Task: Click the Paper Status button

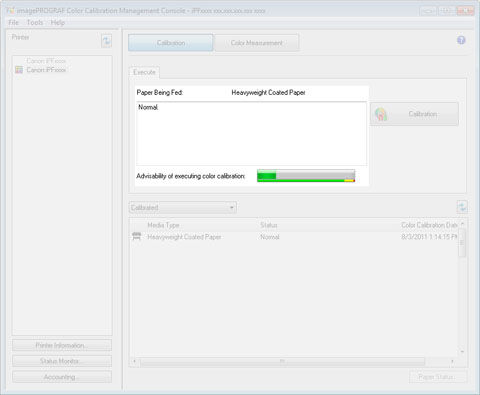Action: pos(438,377)
